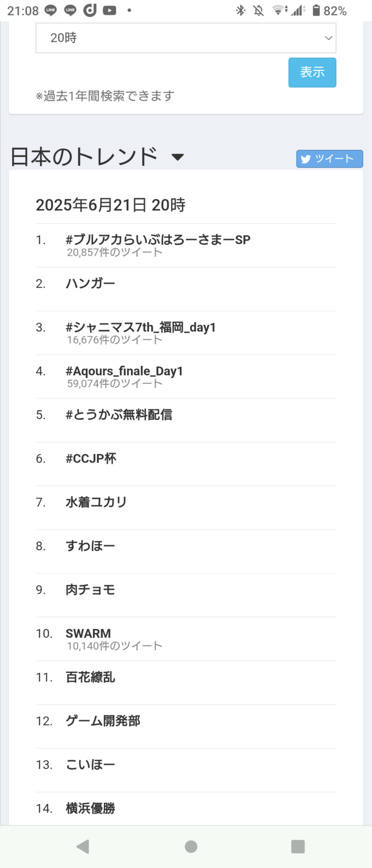Open the 20時 hour dropdown
The image size is (372, 868).
pos(186,38)
